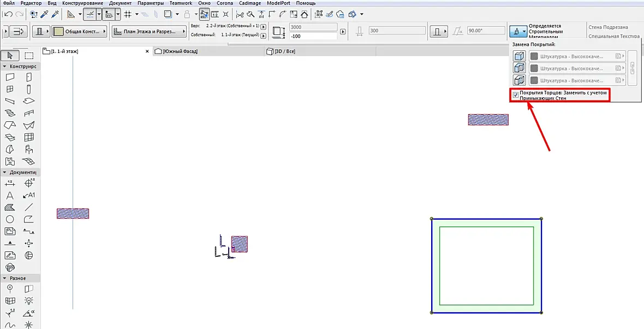The height and width of the screenshot is (329, 644).
Task: Toggle Покрытия Торцов checkbox
Action: 515,95
